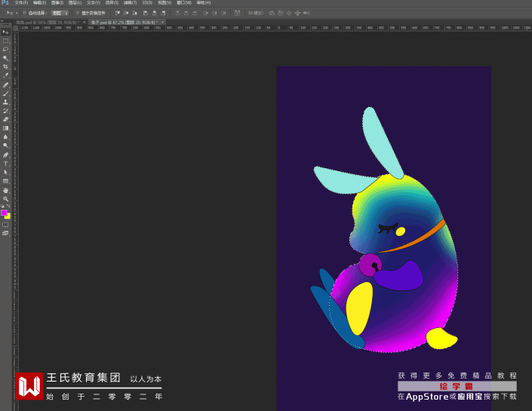Toggle the 显示变换控件 checkbox
The width and height of the screenshot is (532, 411).
pyautogui.click(x=75, y=13)
